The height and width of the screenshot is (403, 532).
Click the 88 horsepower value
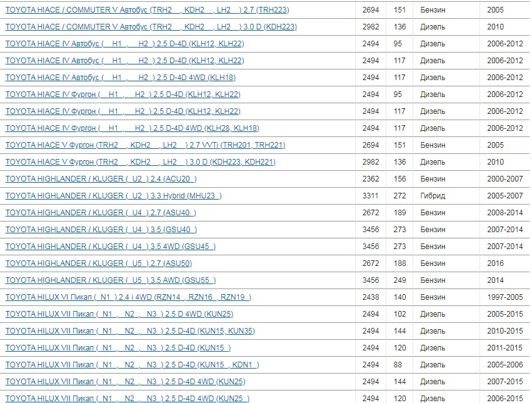coord(398,365)
